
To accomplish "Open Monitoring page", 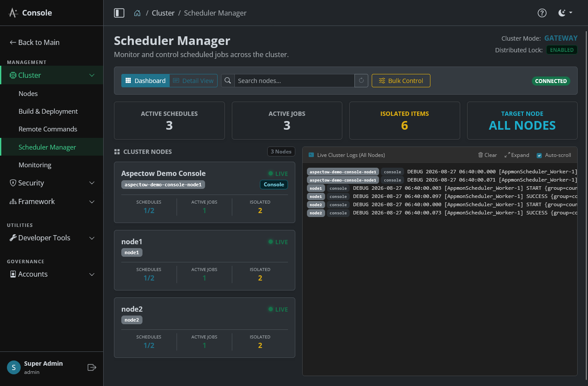I will (35, 165).
